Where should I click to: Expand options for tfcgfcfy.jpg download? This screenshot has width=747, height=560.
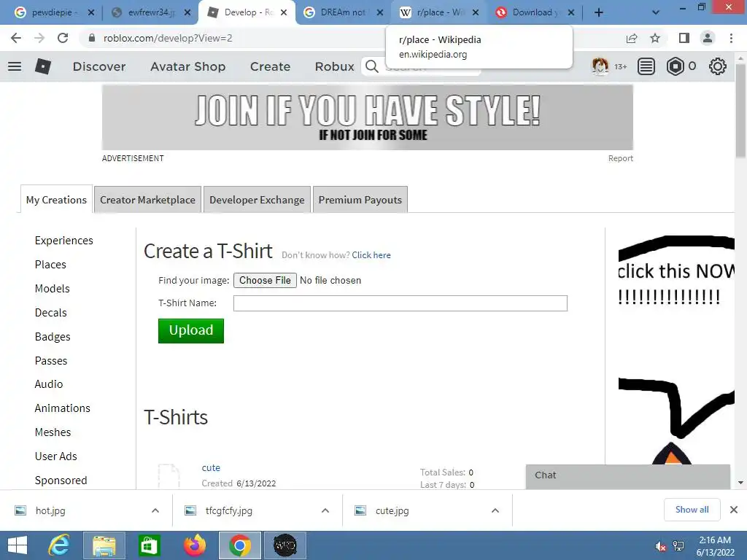(325, 510)
